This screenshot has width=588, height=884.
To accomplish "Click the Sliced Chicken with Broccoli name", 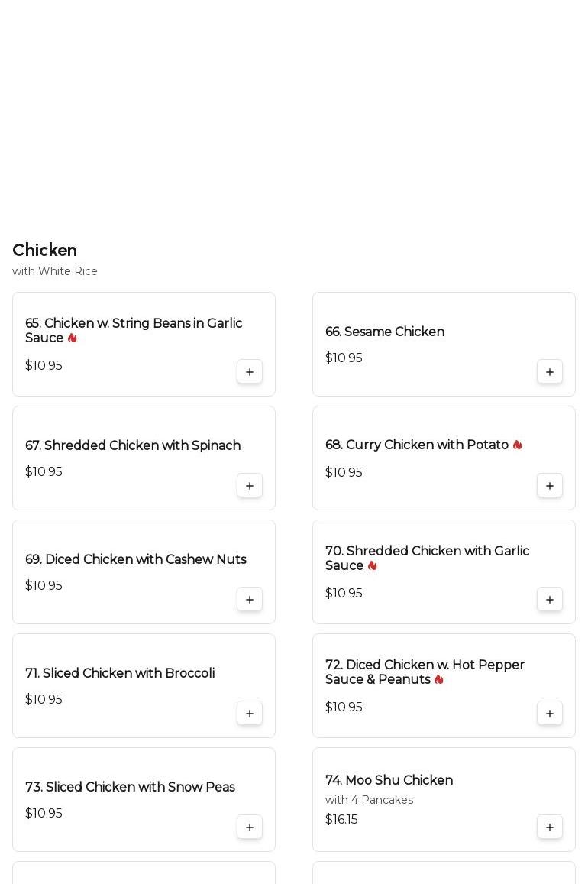I will tap(120, 674).
